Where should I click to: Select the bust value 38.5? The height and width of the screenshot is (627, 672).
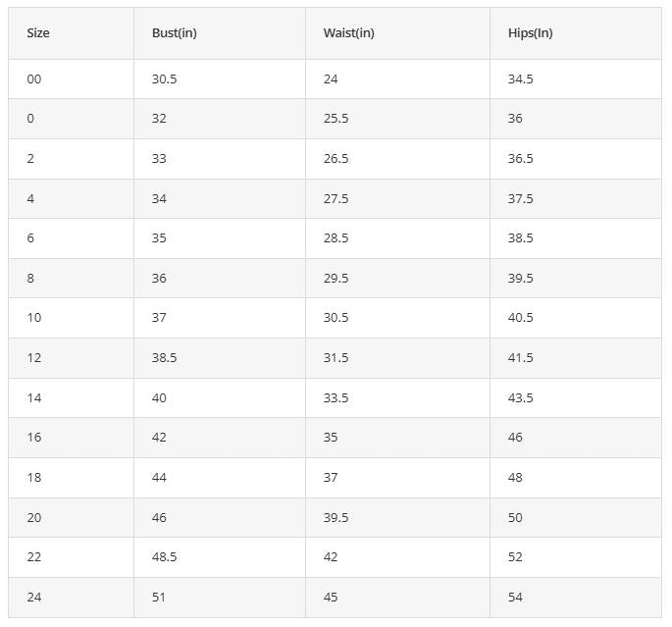click(x=164, y=358)
